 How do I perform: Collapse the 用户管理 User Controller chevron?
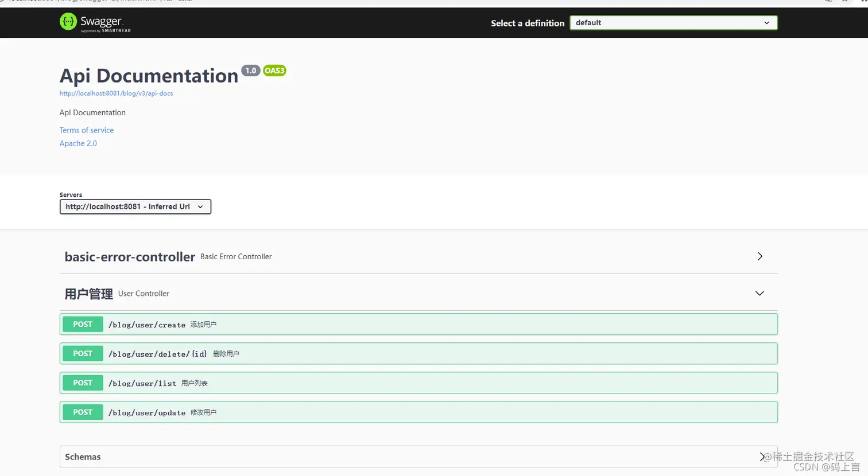(759, 293)
